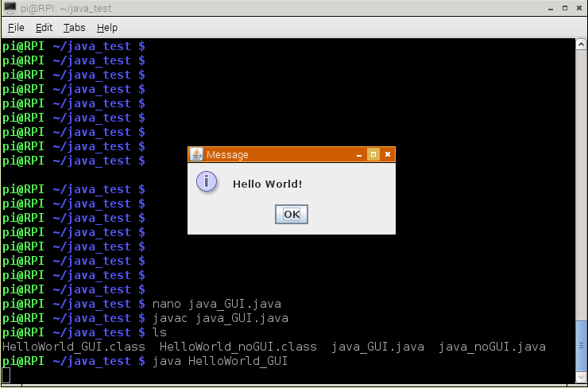Screen dimensions: 588x388
Task: Click the Hello World! message text
Action: coord(267,184)
